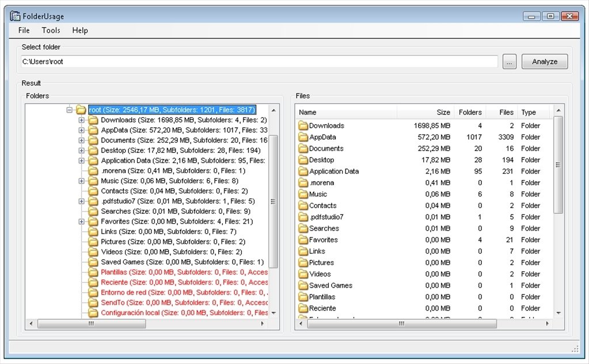This screenshot has height=364, width=589.
Task: Expand the Application Data tree node
Action: [x=81, y=160]
